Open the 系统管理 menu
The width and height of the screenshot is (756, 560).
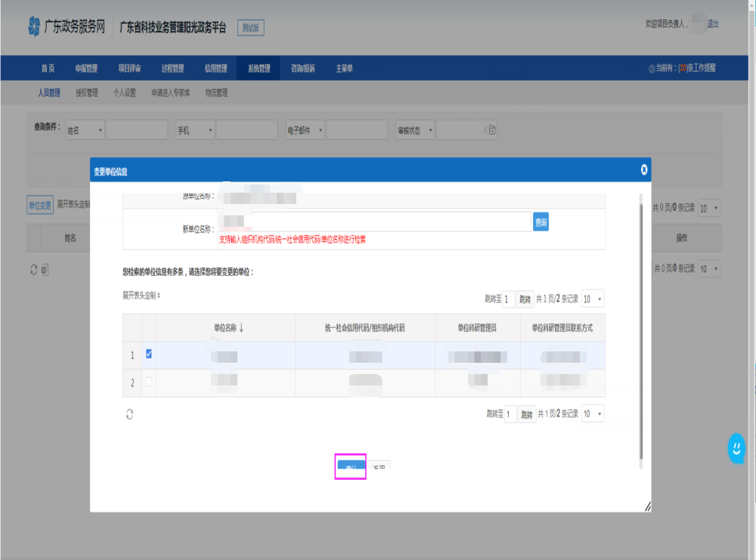click(x=258, y=69)
